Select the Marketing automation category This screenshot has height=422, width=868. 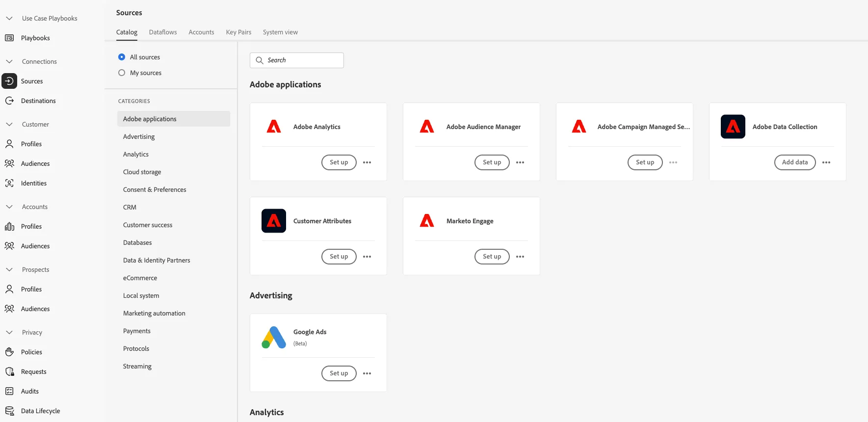tap(174, 313)
